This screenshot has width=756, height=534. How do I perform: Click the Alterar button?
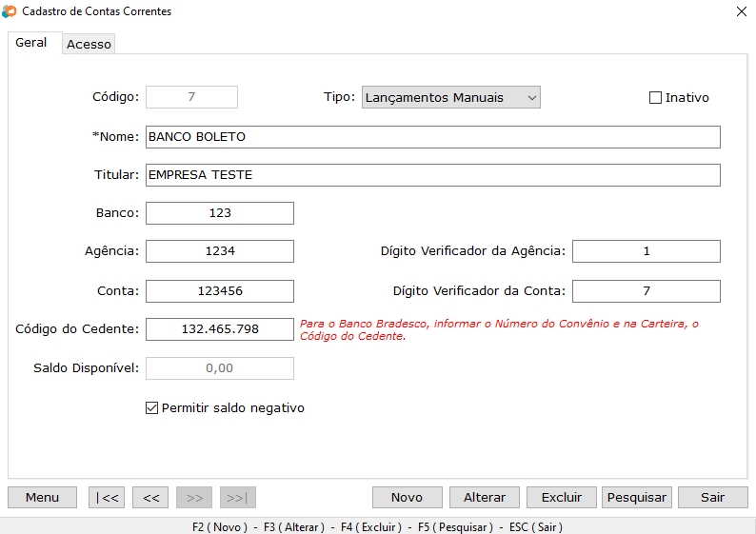[x=485, y=498]
